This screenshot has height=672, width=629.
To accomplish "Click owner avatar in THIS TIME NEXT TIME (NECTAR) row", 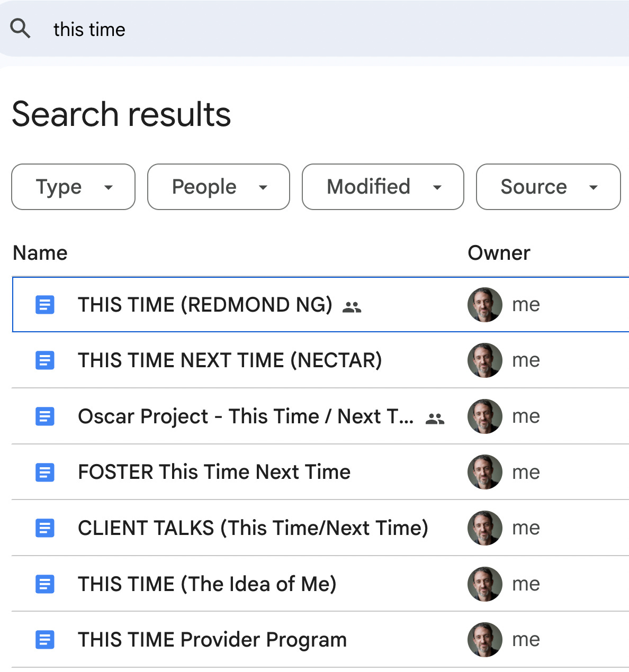I will tap(484, 360).
